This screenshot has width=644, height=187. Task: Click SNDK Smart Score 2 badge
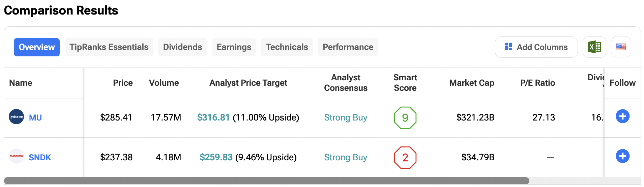pos(405,157)
